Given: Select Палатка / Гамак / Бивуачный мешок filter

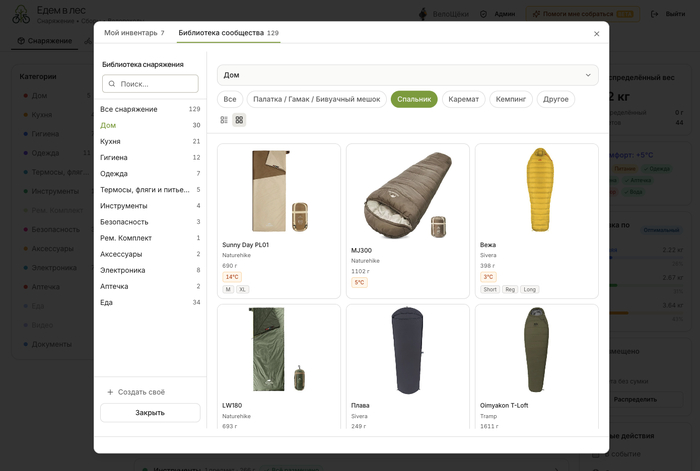Looking at the screenshot, I should (x=317, y=99).
